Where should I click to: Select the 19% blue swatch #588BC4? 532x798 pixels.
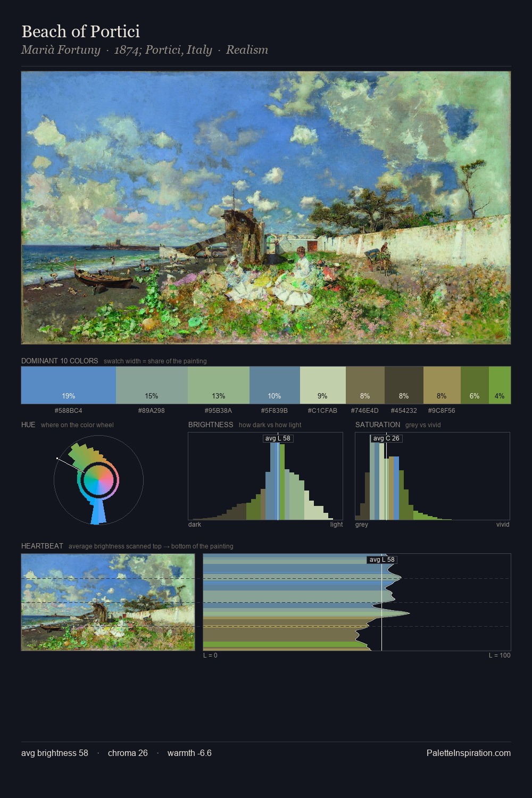pos(69,385)
